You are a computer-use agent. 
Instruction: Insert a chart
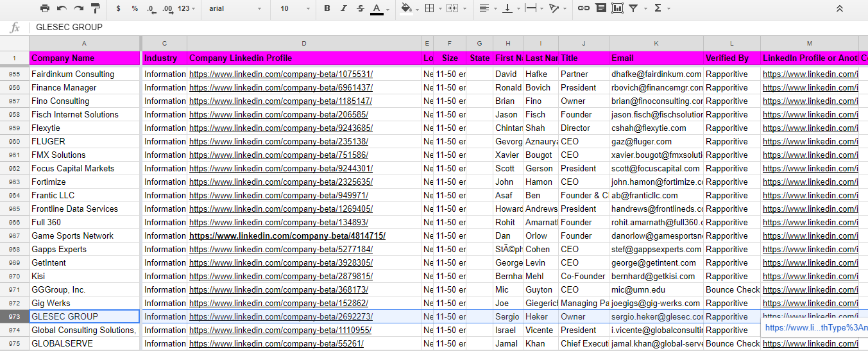coord(617,8)
